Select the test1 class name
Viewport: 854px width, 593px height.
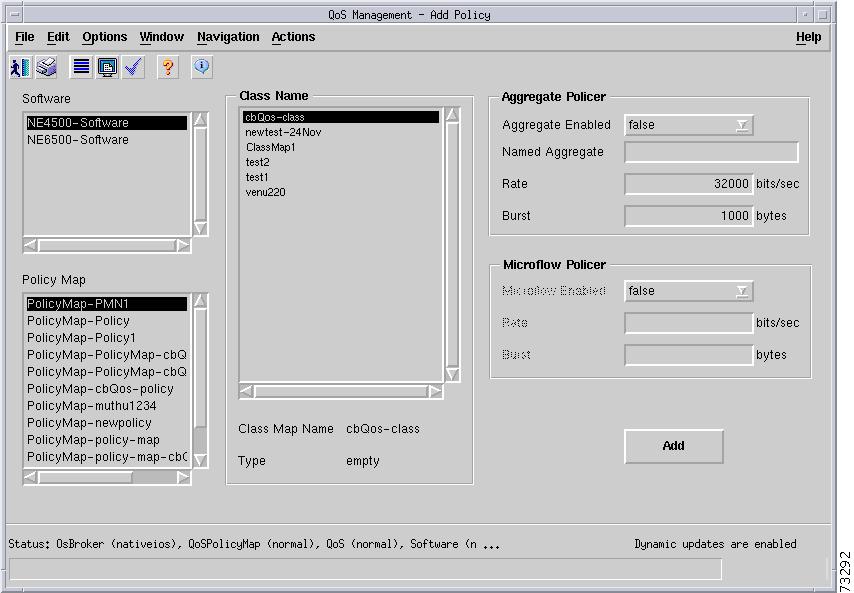[341, 177]
